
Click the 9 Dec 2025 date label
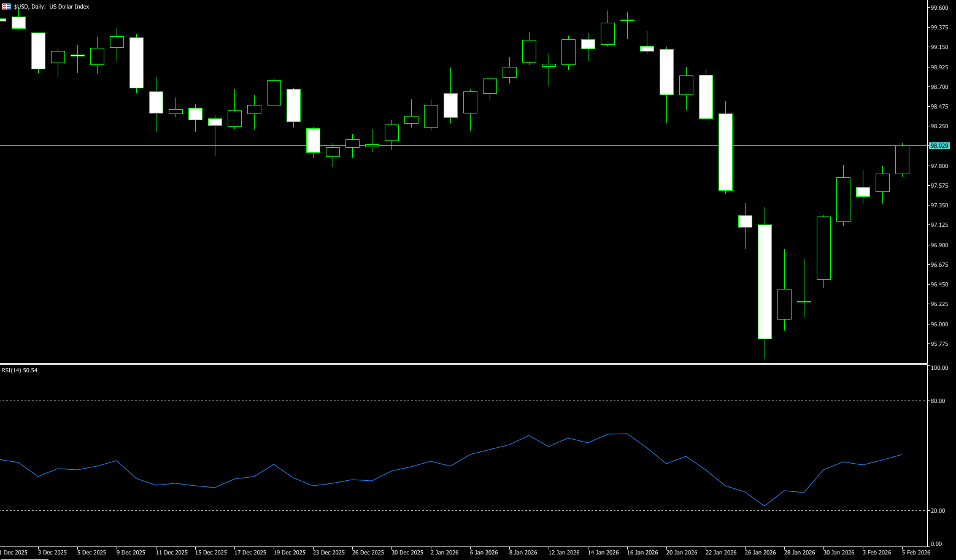click(131, 553)
